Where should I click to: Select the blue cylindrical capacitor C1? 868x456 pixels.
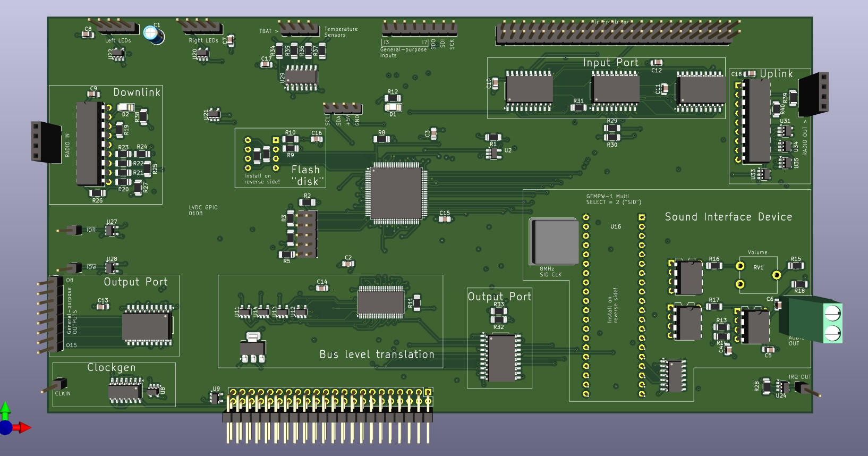point(154,35)
